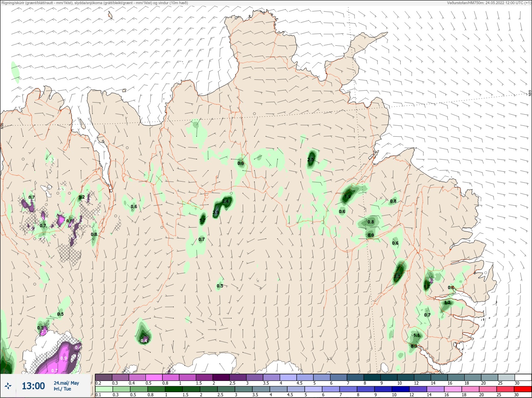Click the 1.1 precipitation value on map
This screenshot has height=398, width=532.
click(x=417, y=335)
